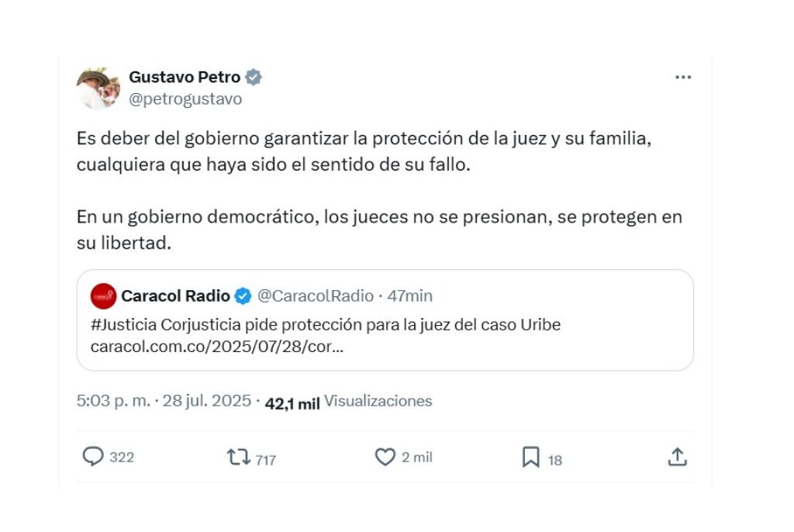This screenshot has width=794, height=532.
Task: Like the tweet via the heart icon
Action: coord(385,457)
